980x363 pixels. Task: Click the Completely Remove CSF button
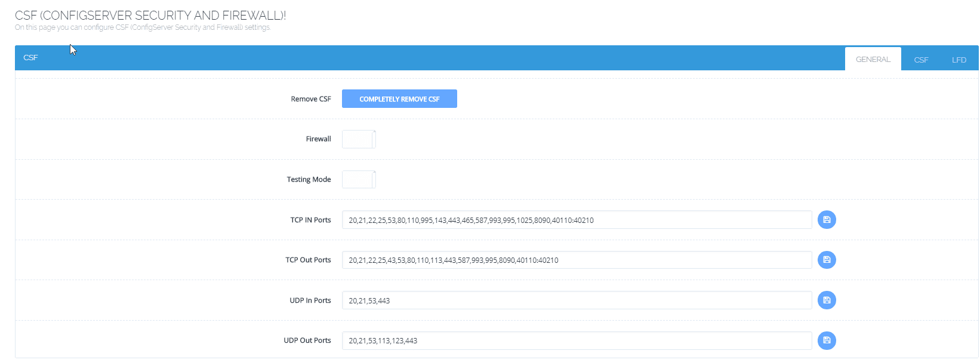click(x=399, y=99)
